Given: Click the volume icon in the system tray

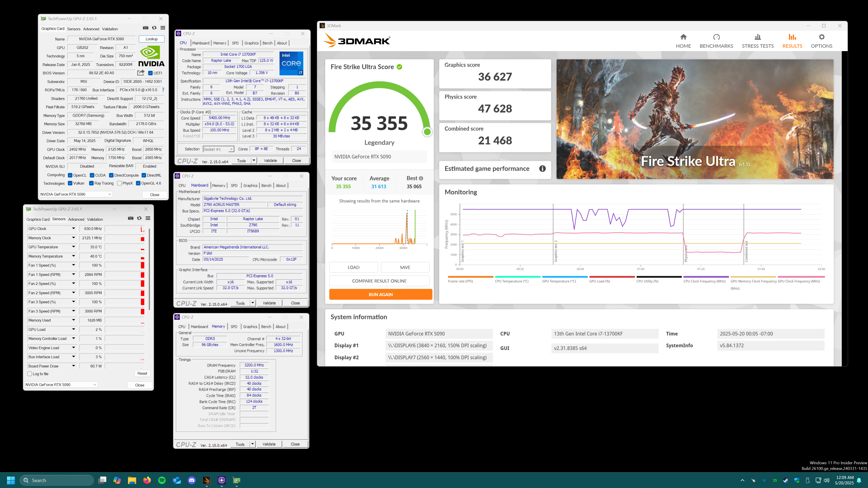Looking at the screenshot, I should pyautogui.click(x=827, y=480).
